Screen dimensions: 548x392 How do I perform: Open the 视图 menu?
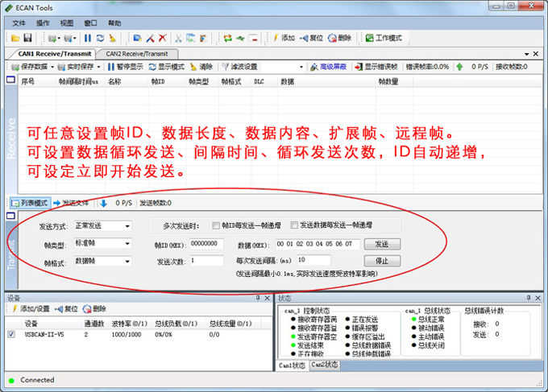coord(66,23)
